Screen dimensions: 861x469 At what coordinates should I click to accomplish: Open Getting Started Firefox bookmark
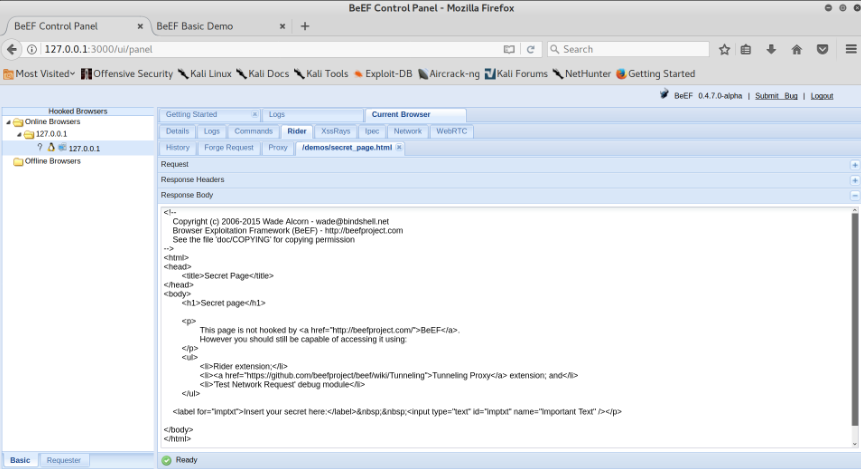tap(656, 74)
